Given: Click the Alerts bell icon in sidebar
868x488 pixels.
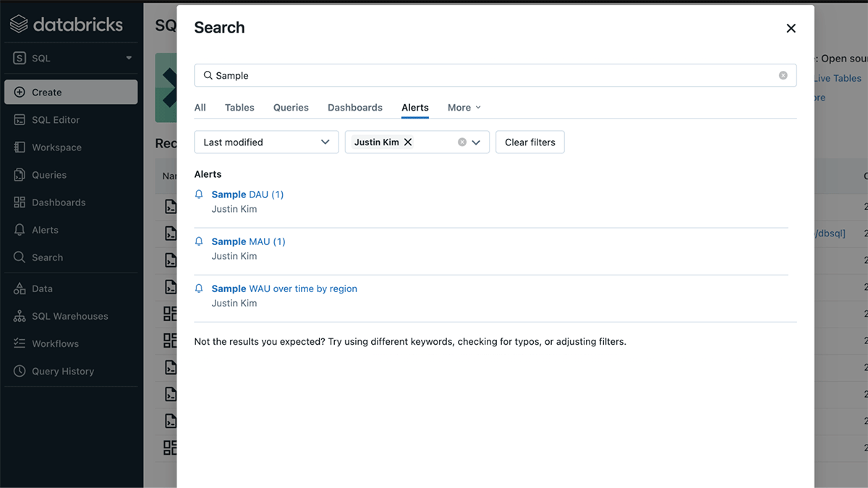Looking at the screenshot, I should (x=20, y=230).
